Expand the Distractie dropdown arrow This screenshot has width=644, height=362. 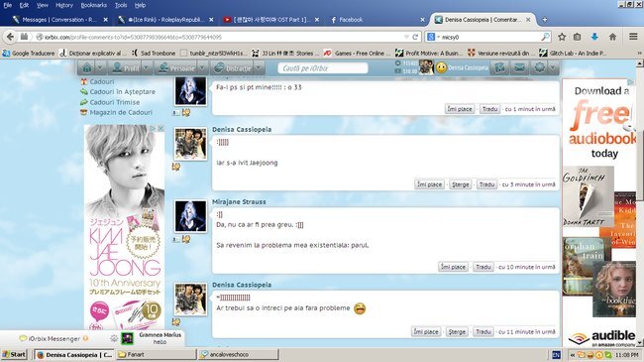click(x=259, y=67)
